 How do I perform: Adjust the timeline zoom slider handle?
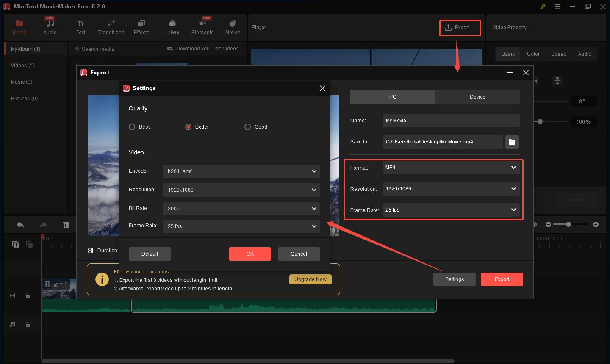click(568, 224)
